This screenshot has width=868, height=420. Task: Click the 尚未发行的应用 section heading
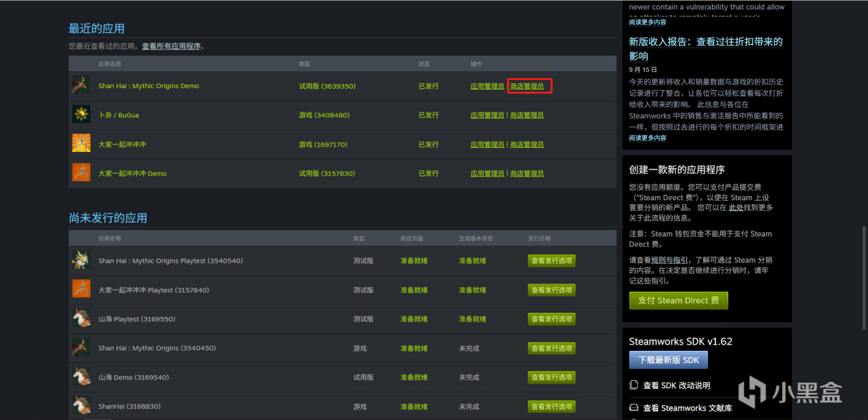(108, 218)
